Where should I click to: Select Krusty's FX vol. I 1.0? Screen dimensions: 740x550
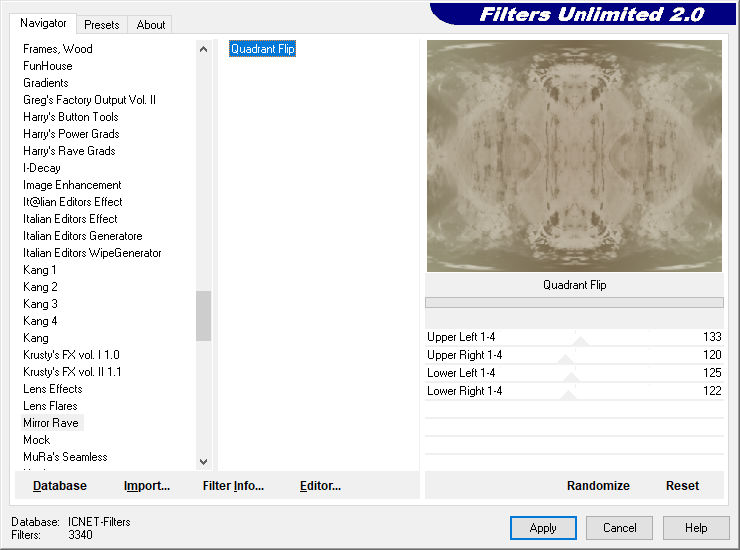point(71,355)
